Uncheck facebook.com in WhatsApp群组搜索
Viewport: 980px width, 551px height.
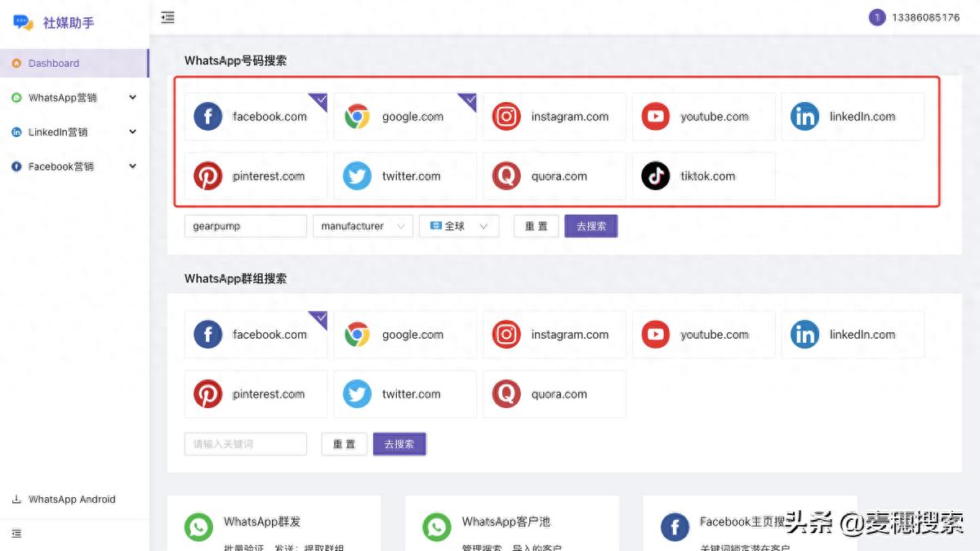click(256, 335)
